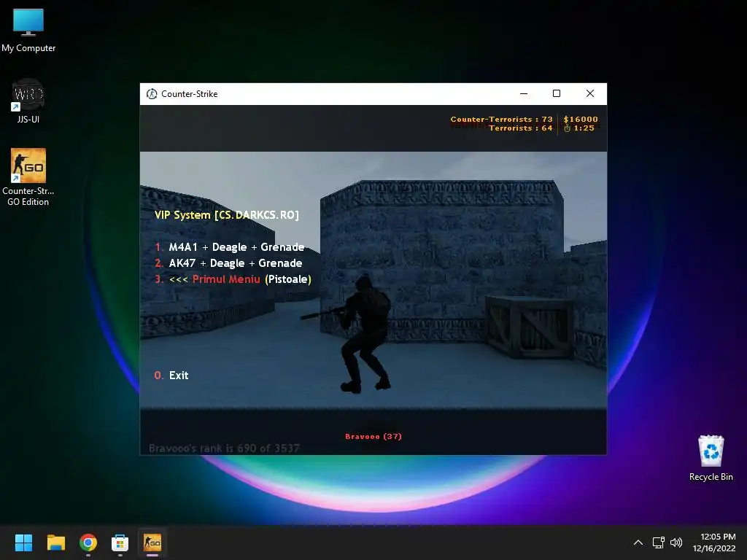Viewport: 747px width, 560px height.
Task: Select Primul Meniu (Pistoale) menu entry
Action: coord(233,279)
